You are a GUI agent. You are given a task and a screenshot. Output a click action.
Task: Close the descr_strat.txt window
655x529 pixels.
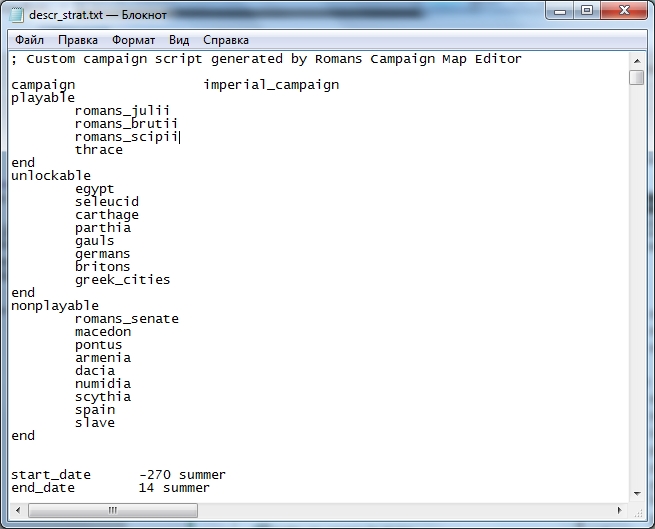pos(624,11)
